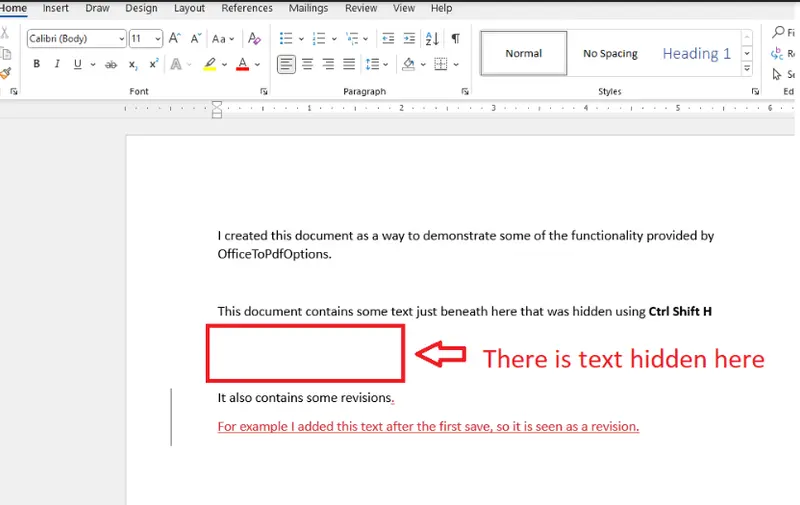The image size is (800, 505).
Task: Toggle Bold formatting
Action: 36,64
